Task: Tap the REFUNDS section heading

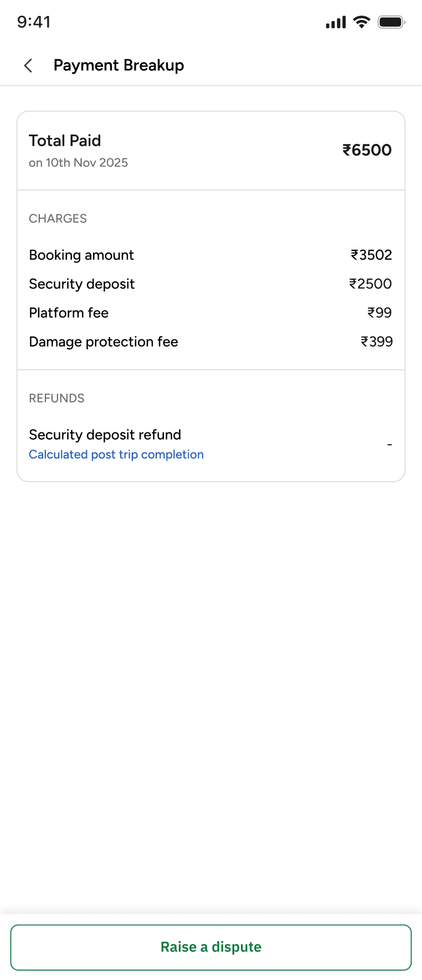Action: tap(56, 399)
